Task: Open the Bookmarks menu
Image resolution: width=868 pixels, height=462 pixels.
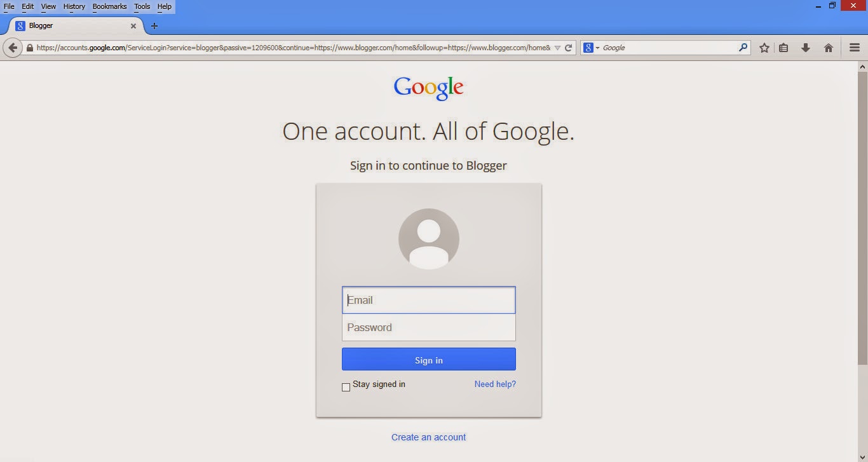Action: 109,6
